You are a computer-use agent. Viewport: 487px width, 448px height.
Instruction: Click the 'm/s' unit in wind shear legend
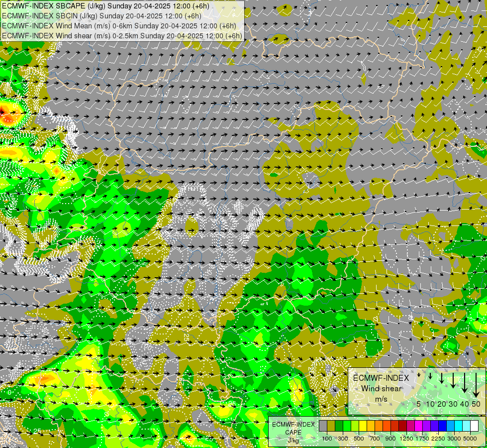coord(381,399)
